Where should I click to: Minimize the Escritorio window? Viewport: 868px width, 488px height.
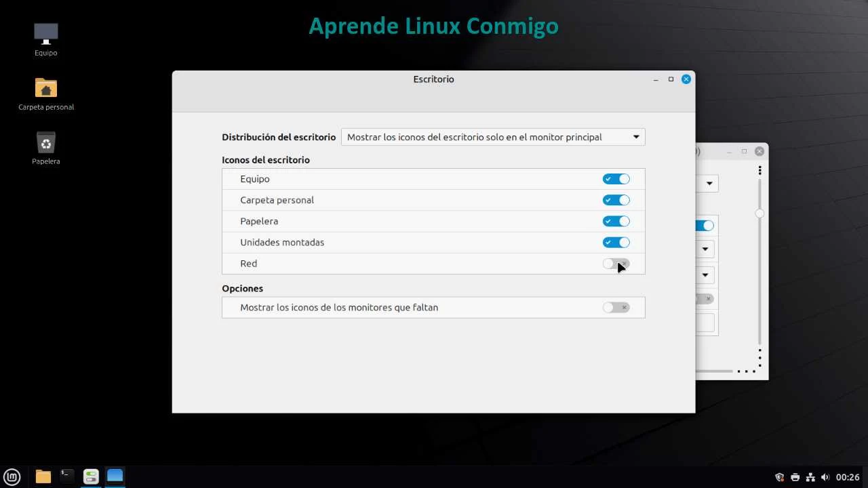pos(656,79)
